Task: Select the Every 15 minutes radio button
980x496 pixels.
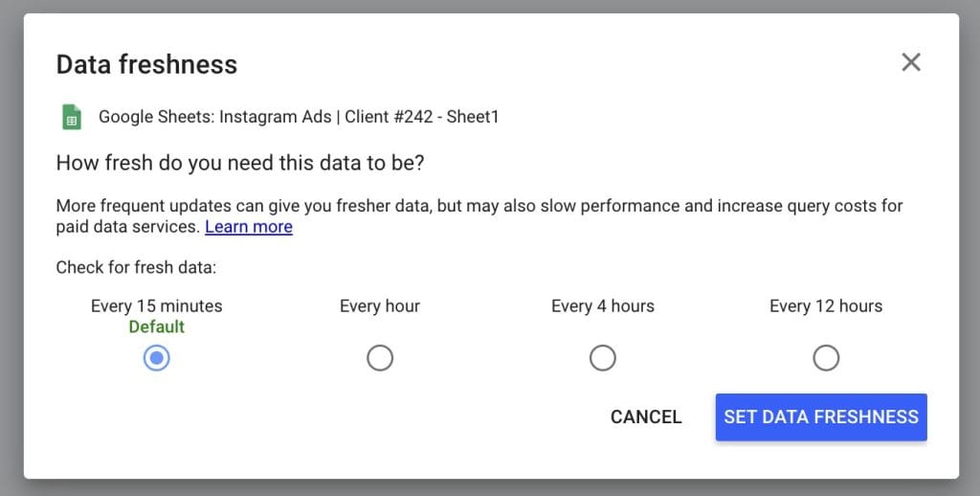Action: pos(157,358)
